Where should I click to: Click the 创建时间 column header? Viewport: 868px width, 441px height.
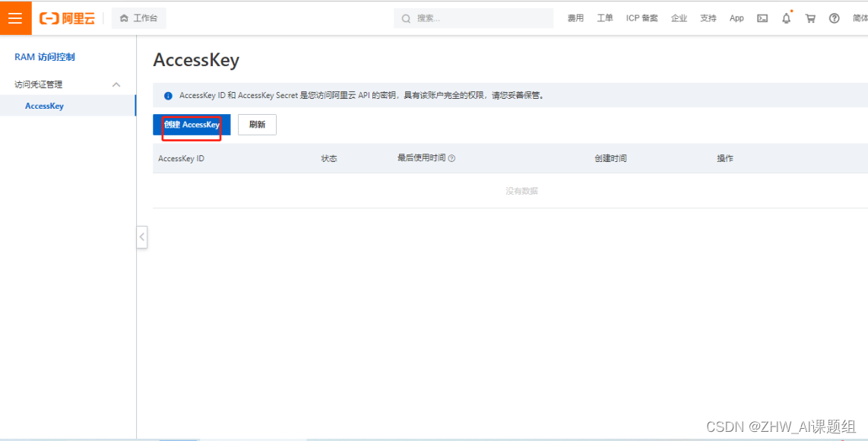(610, 158)
